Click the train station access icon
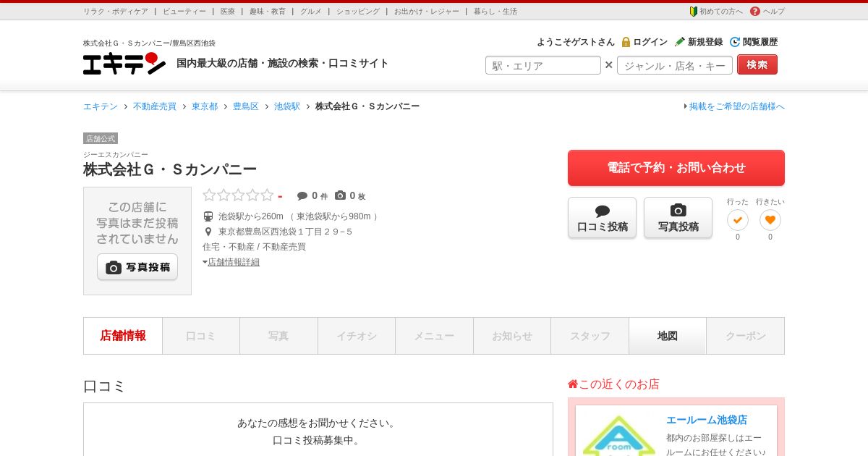Screen dimensions: 868x456 click(208, 216)
